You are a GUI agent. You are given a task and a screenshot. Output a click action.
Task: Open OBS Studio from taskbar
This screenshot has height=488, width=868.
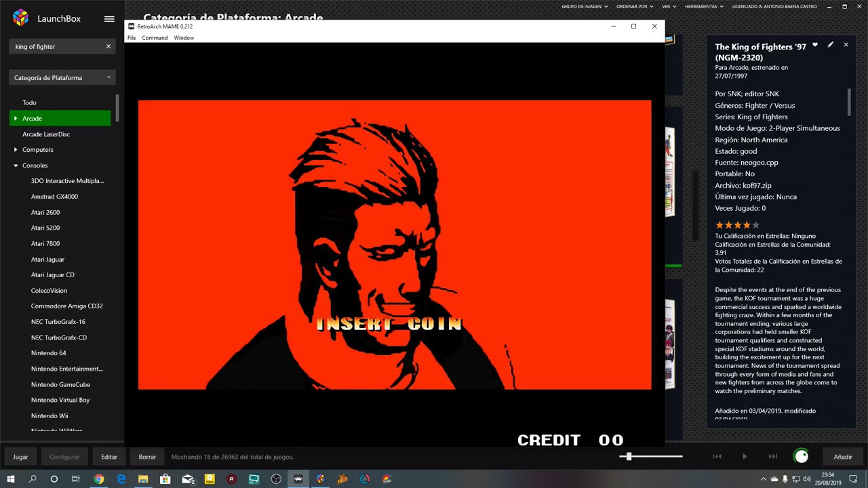point(276,479)
